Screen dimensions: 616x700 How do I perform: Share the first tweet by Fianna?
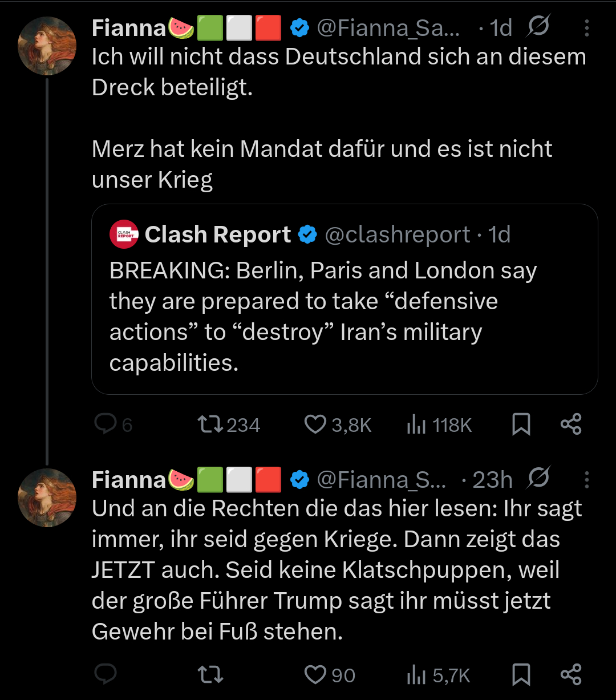click(x=571, y=424)
